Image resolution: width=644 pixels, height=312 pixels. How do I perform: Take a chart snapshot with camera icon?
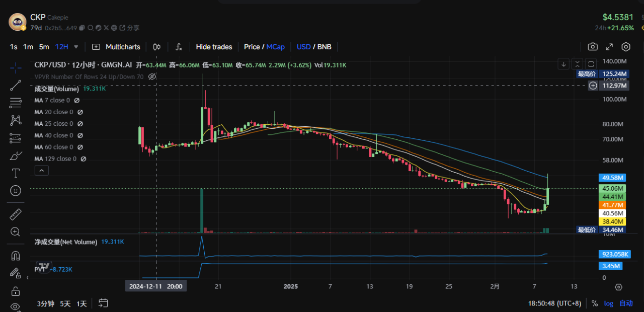[x=593, y=47]
